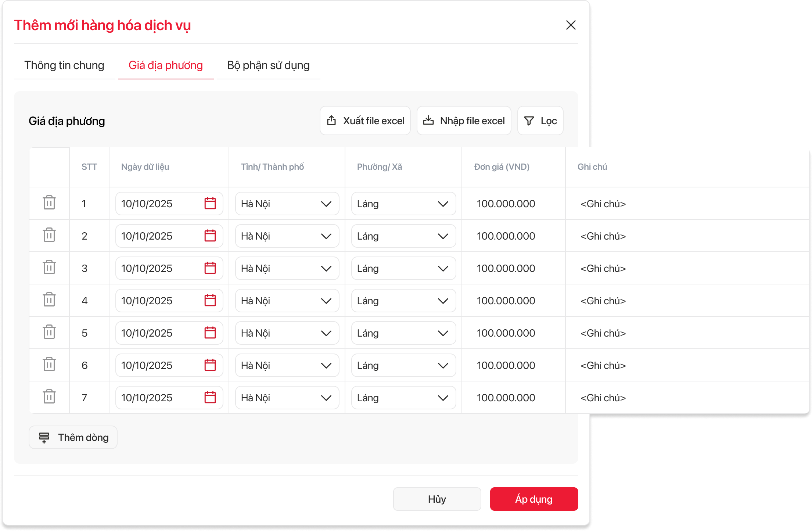This screenshot has width=812, height=531.
Task: Open Tỉnh/Thành phố dropdown in row 6
Action: 287,366
